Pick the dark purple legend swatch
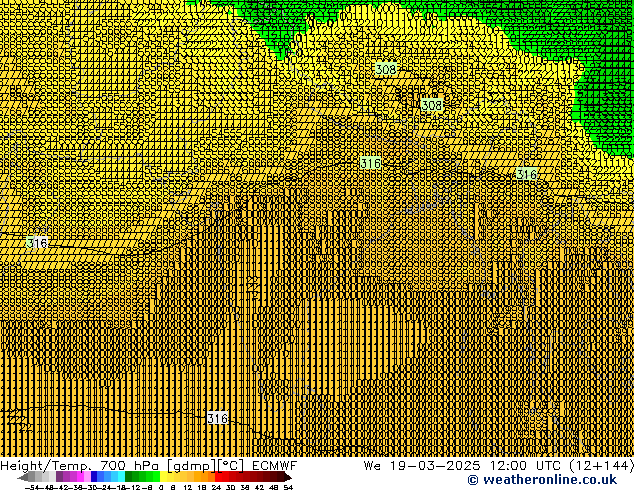The height and width of the screenshot is (490, 634). 59,477
